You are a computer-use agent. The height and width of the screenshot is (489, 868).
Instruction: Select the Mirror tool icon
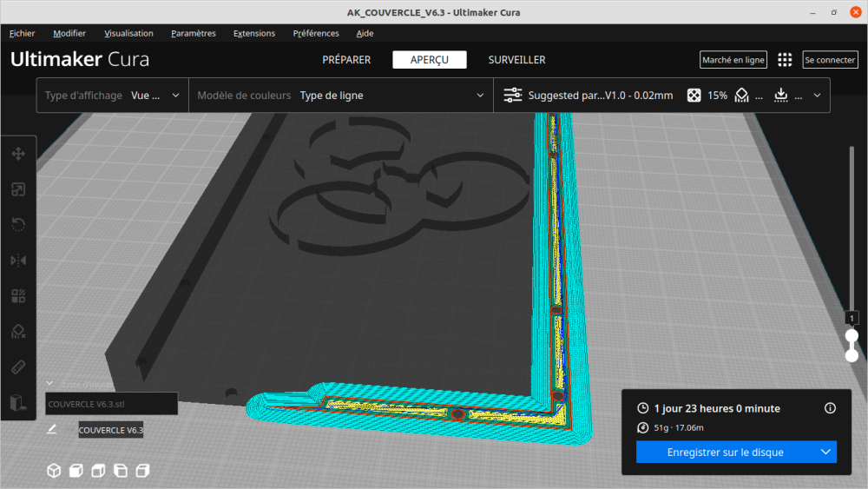point(18,261)
